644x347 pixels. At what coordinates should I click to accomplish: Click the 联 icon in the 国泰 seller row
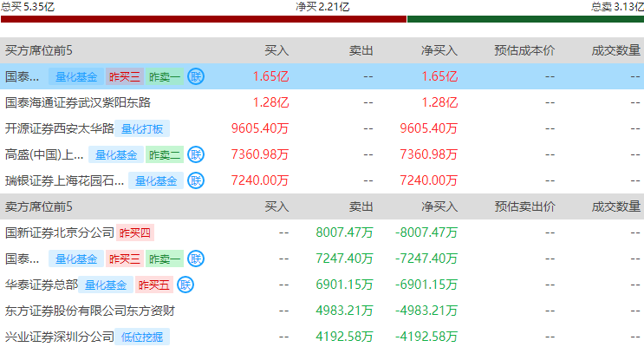point(196,259)
